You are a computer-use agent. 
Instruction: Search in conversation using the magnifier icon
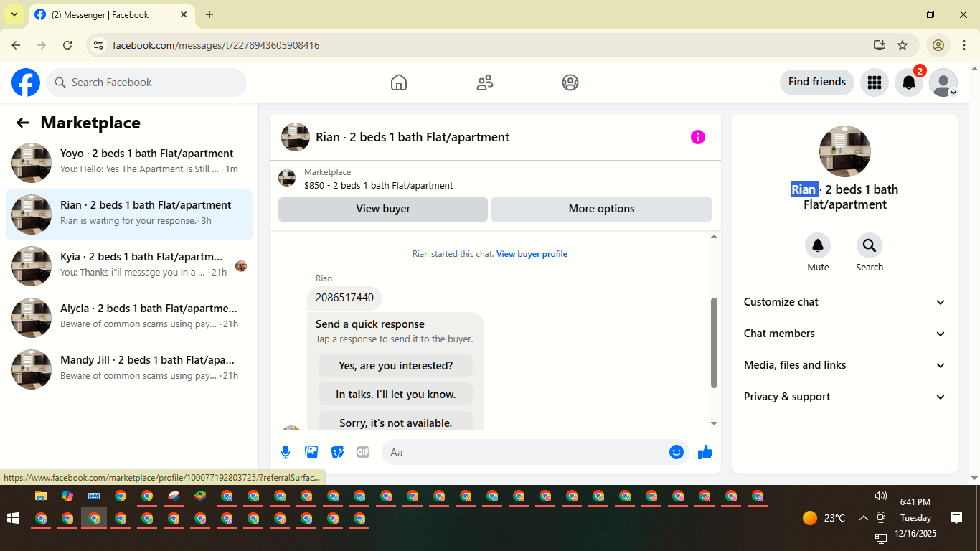870,246
